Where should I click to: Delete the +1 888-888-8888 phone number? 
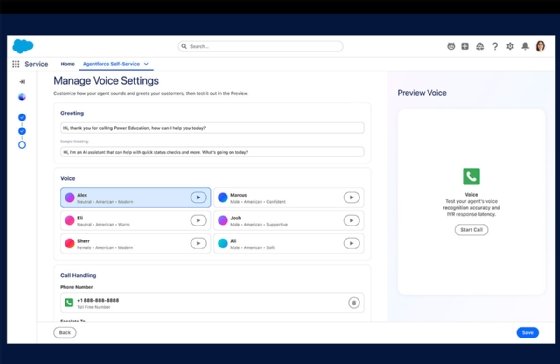click(x=354, y=303)
